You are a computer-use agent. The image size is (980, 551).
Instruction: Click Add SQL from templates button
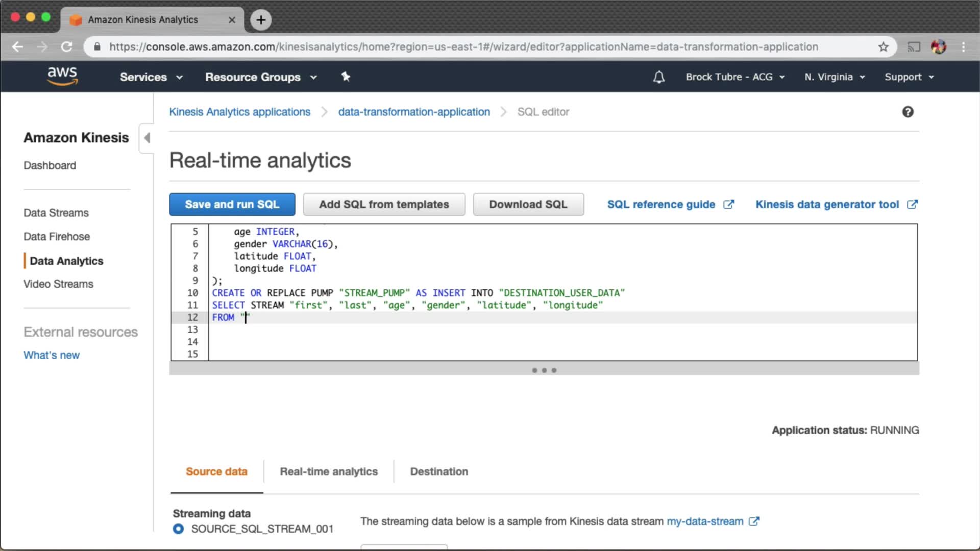384,205
